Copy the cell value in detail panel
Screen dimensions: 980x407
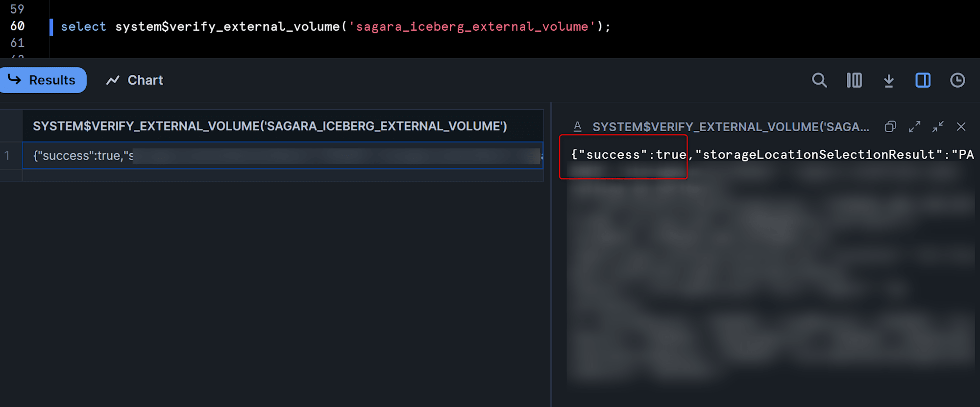click(x=890, y=127)
